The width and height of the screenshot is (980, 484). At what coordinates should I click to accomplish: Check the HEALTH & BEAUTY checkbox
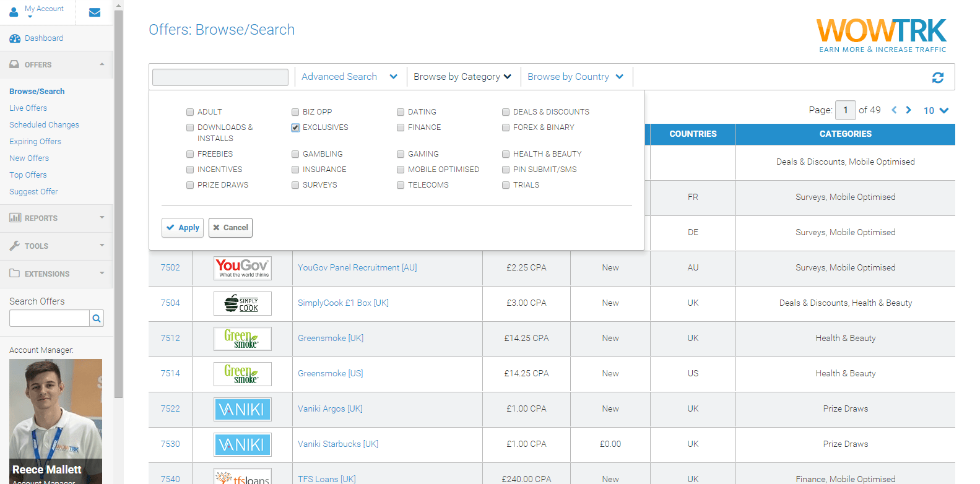(x=506, y=154)
